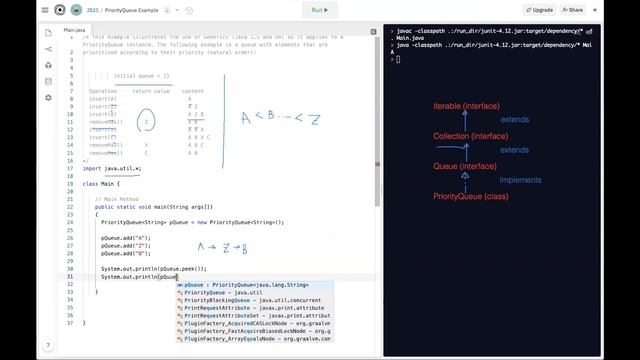The width and height of the screenshot is (640, 360).
Task: Click Queue (interface) label in diagram
Action: [x=465, y=166]
